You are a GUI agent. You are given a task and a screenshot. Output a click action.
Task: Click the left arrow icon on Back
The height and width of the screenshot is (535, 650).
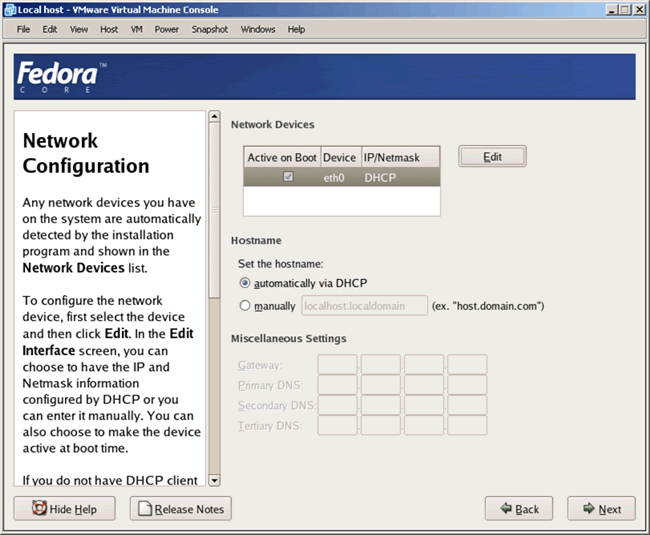(x=507, y=509)
